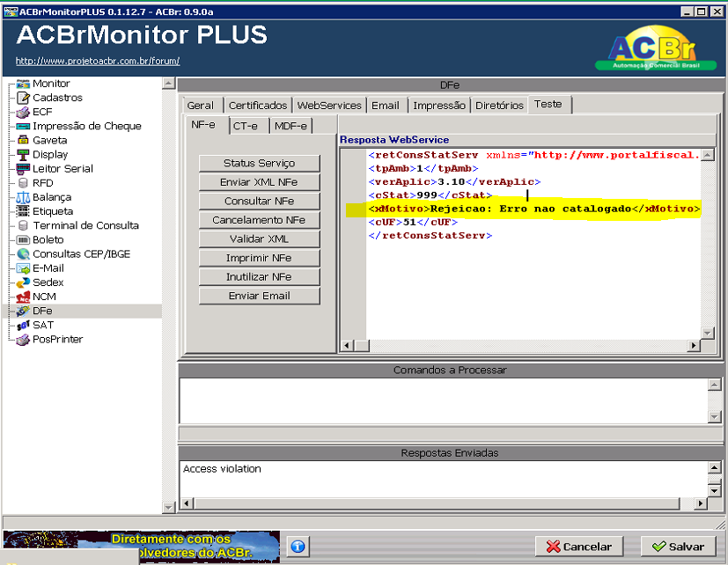Click sidebar tree scroll-down arrow

point(168,507)
